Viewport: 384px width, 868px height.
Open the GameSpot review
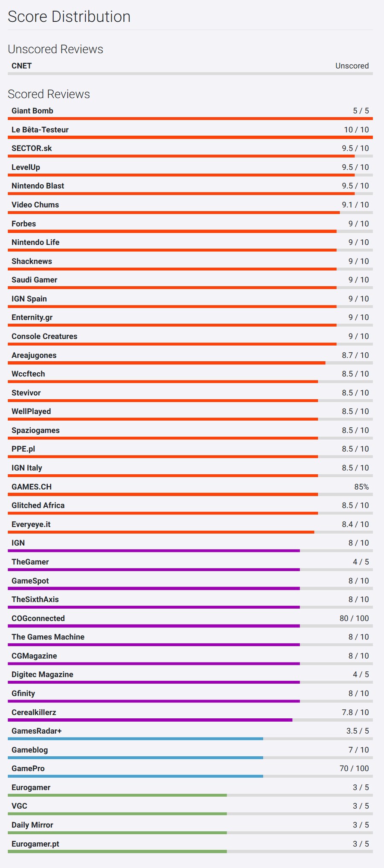pyautogui.click(x=30, y=581)
